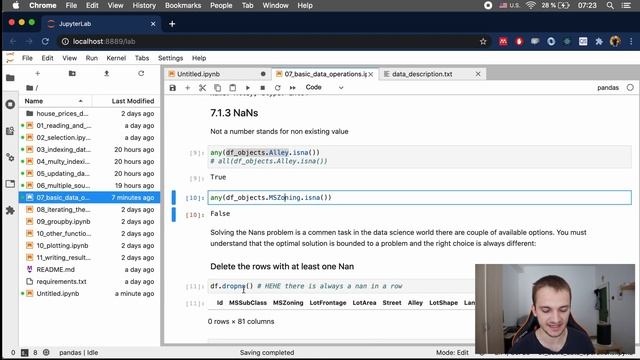Select 07_basic_data_o... file row
Image resolution: width=640 pixels, height=360 pixels.
[x=89, y=198]
